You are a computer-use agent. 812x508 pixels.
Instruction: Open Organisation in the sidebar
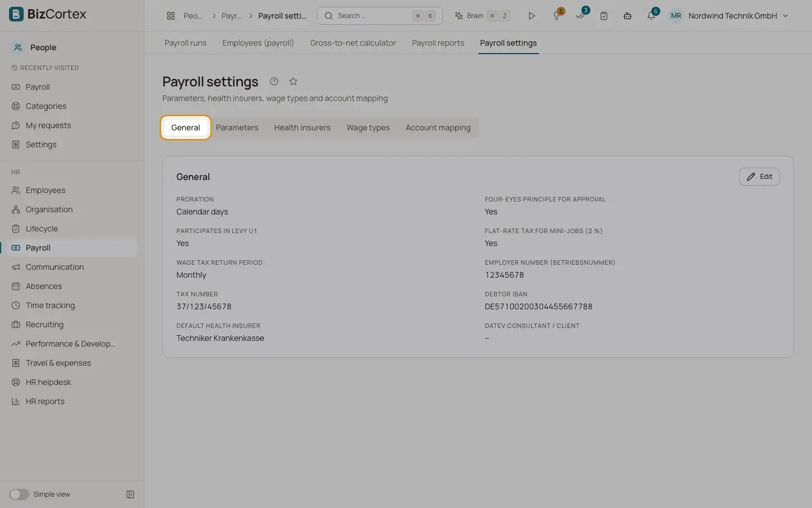point(72,209)
